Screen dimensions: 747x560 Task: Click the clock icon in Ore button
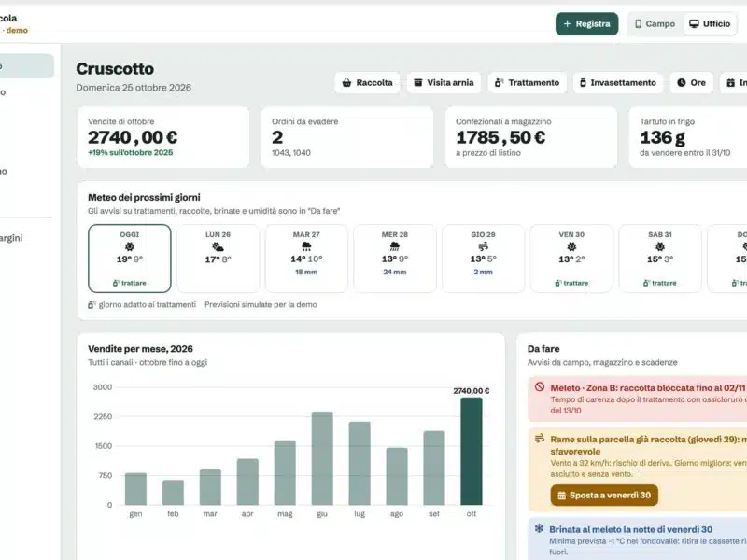(682, 83)
